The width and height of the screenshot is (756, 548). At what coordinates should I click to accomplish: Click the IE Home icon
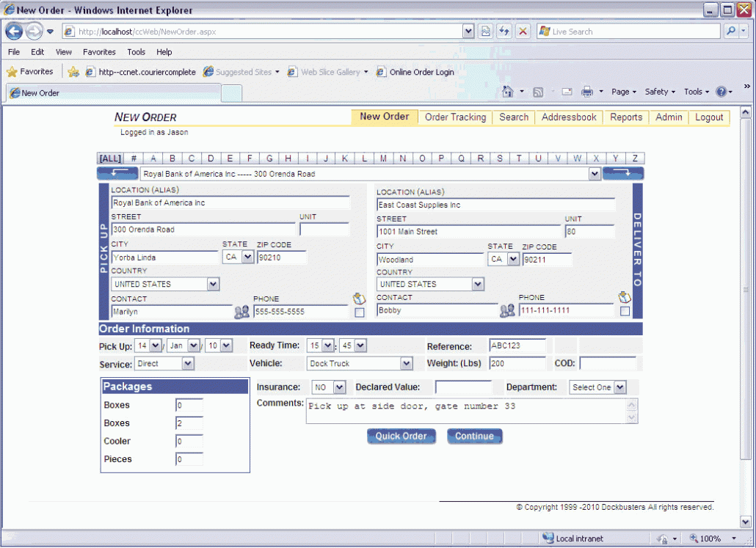pyautogui.click(x=507, y=92)
